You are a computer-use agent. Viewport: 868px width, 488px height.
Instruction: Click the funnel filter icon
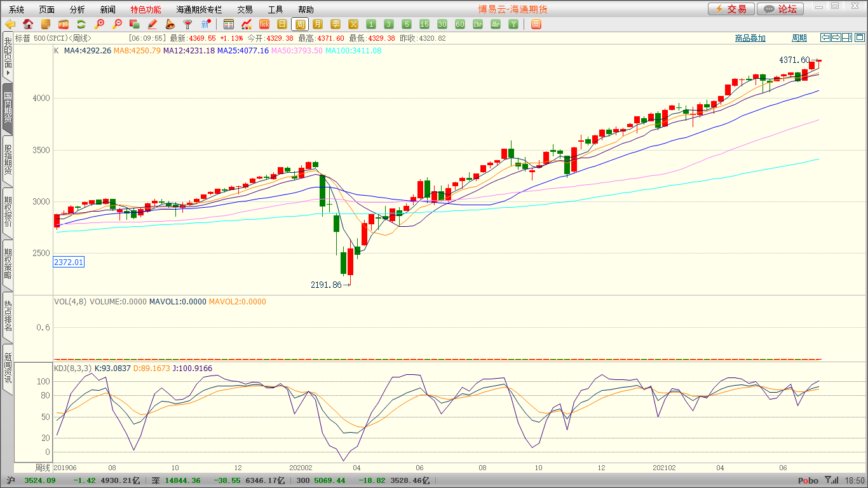187,24
